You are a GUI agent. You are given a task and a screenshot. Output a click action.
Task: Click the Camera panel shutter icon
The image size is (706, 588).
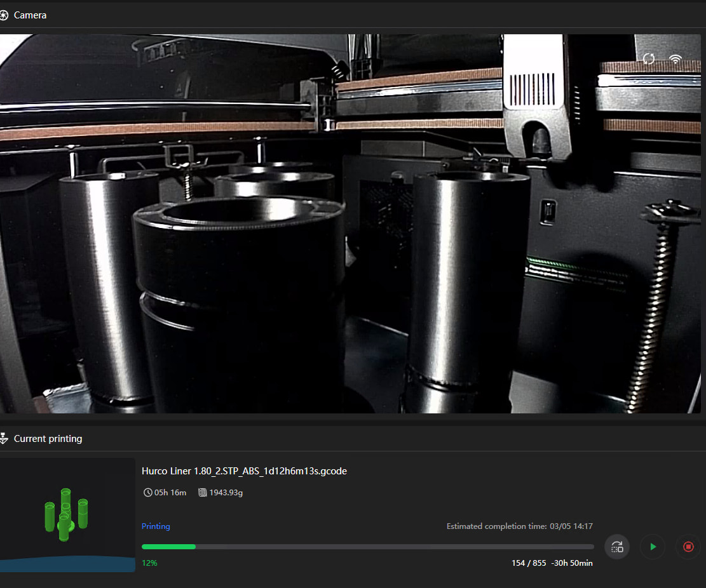(x=4, y=15)
